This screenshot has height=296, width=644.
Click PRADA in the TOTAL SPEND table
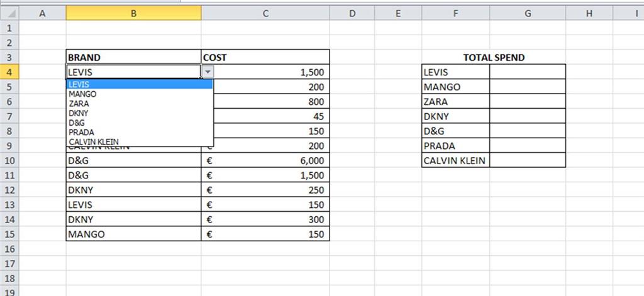pos(455,146)
